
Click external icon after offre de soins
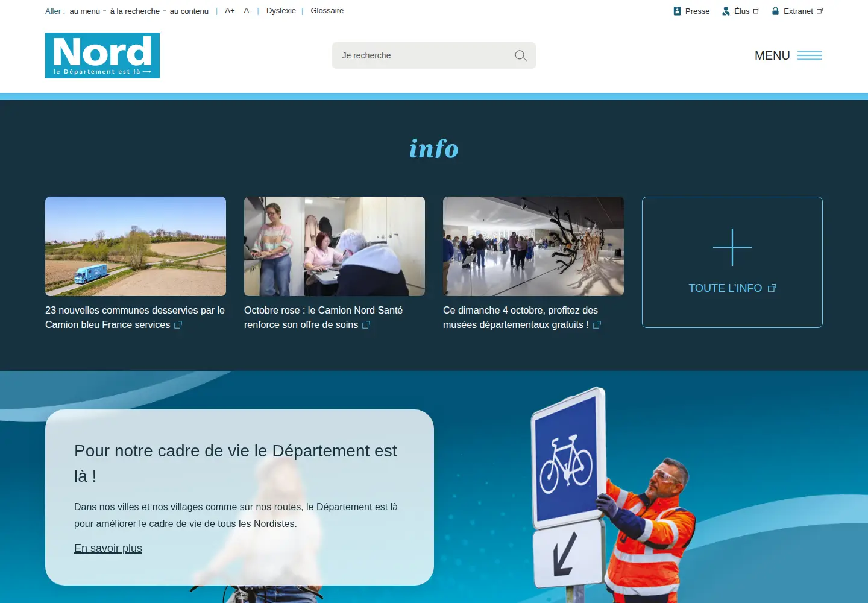click(366, 325)
